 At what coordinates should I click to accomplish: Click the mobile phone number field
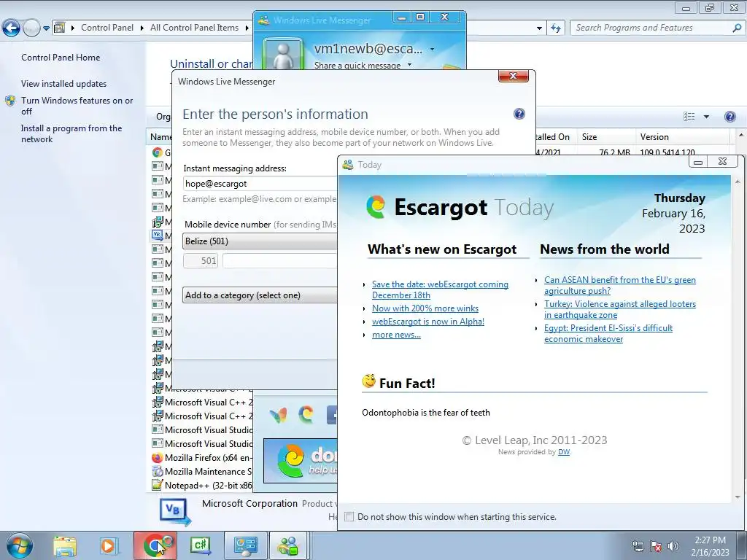tap(280, 260)
